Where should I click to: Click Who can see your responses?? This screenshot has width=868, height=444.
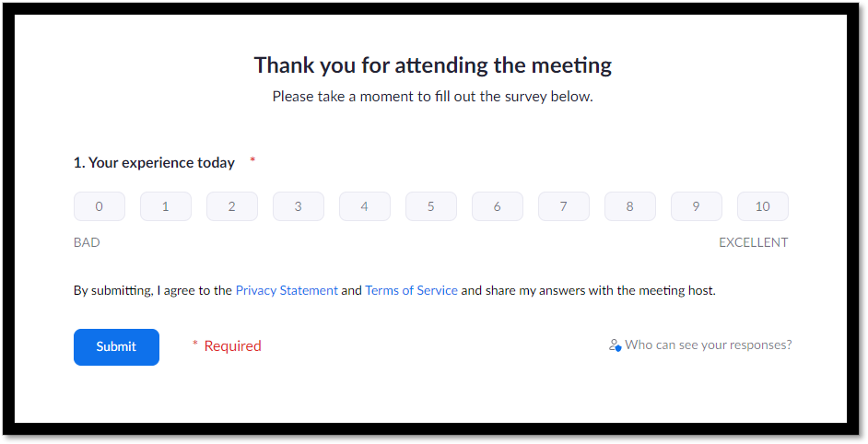[x=709, y=345]
